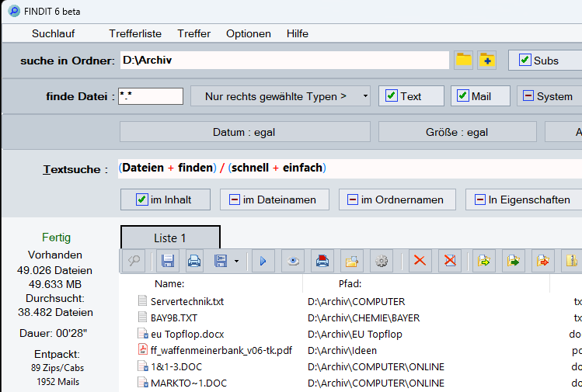Click the add folder icon with plus
This screenshot has width=582, height=392.
487,60
